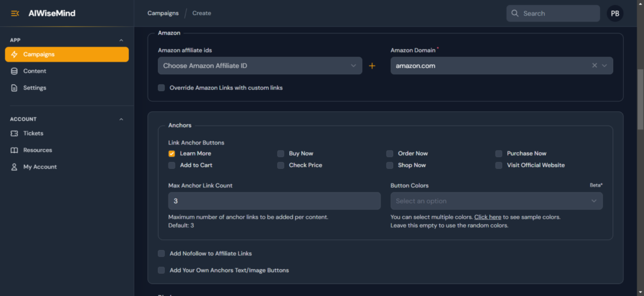Screen dimensions: 644x296
Task: Check the Add to Cart anchor button
Action: (x=172, y=165)
